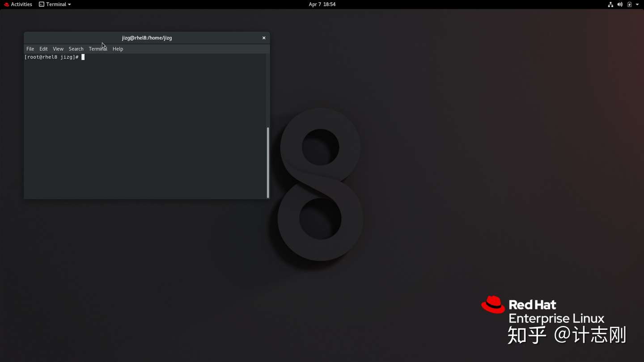Open the Help menu in the terminal
Viewport: 644px width, 362px height.
[118, 49]
